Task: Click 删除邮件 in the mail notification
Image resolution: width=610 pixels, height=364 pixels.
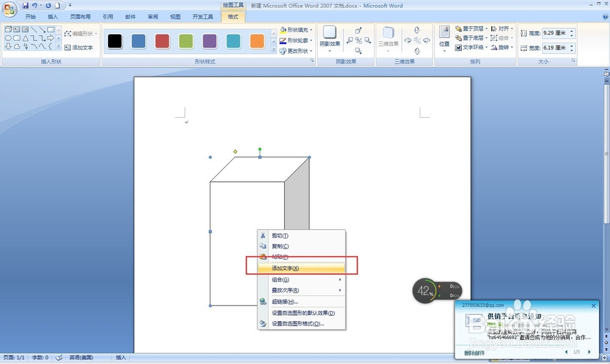Action: click(474, 353)
